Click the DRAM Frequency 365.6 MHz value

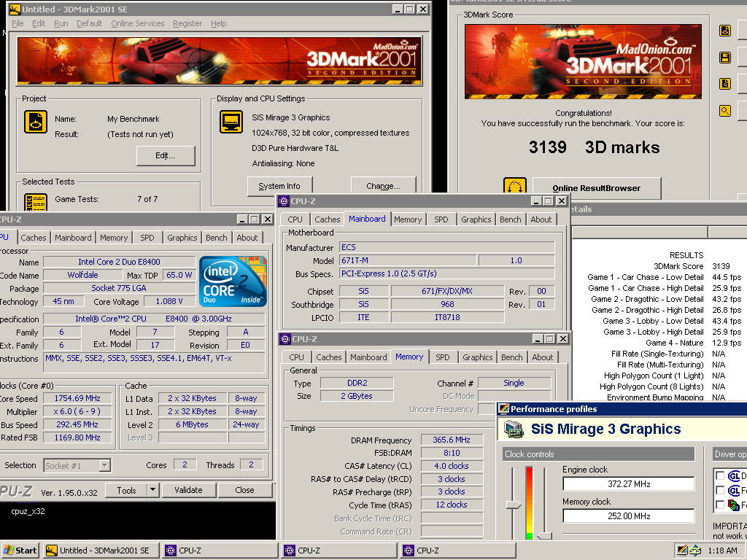(452, 440)
